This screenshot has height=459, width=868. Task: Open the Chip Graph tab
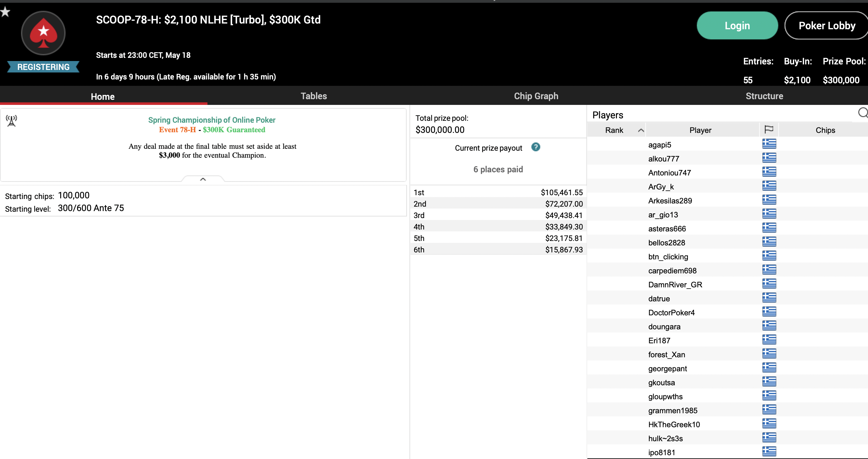[x=536, y=96]
